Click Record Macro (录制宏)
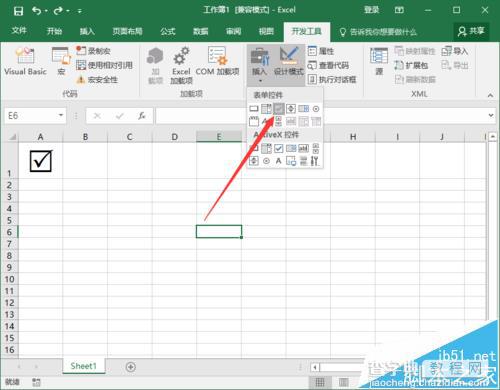 93,51
